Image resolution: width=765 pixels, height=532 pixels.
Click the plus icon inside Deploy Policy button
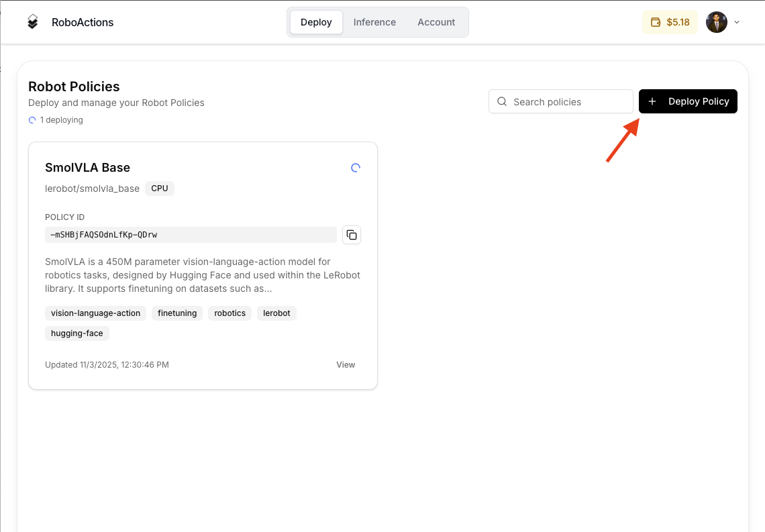click(x=652, y=101)
